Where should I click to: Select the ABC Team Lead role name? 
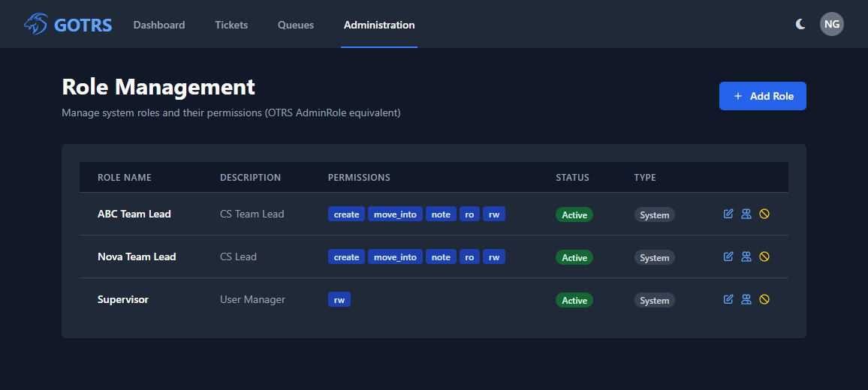(x=134, y=214)
